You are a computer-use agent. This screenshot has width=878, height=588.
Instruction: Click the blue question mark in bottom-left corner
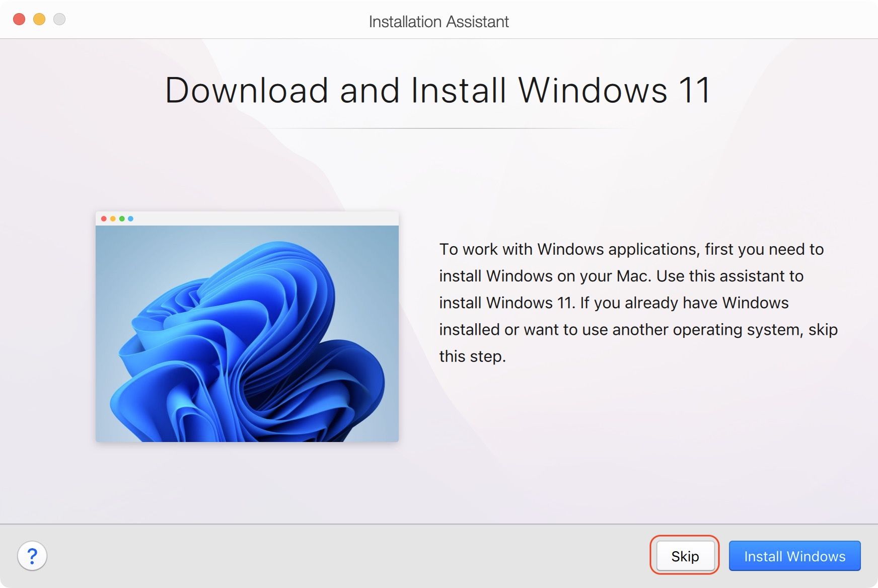point(33,556)
